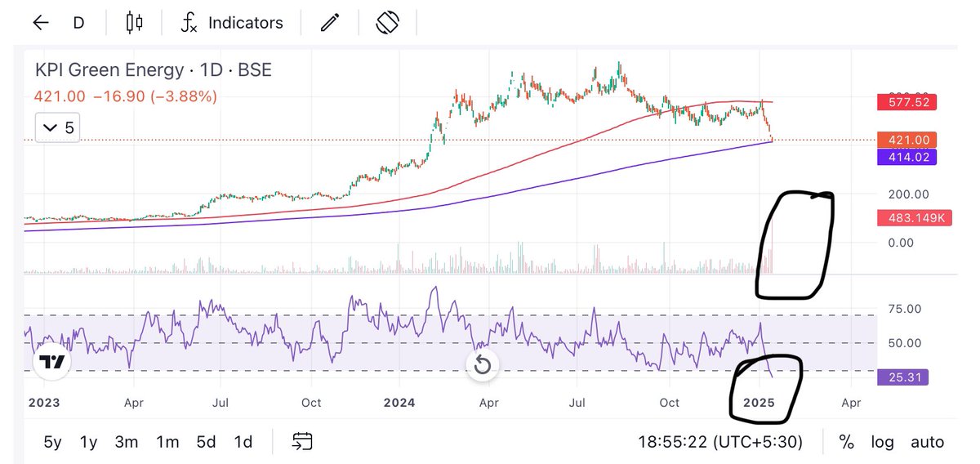Click the 2025 time axis label

[758, 403]
